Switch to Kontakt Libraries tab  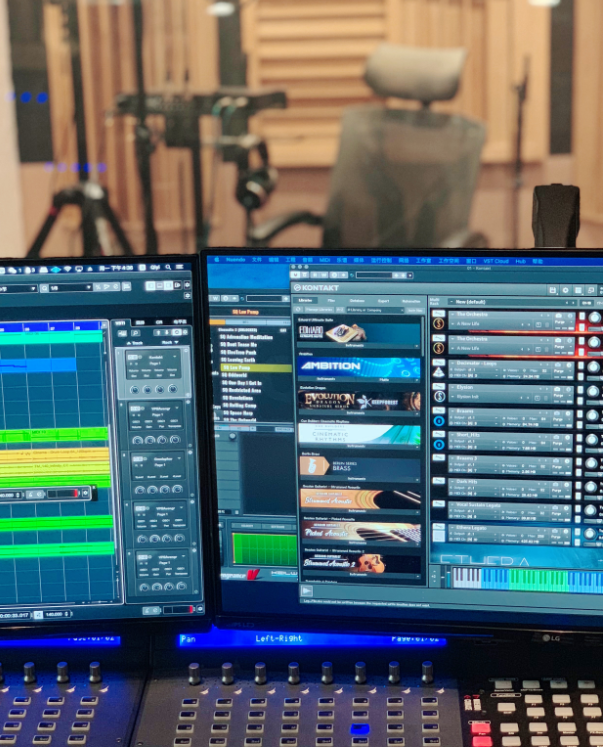[x=305, y=301]
